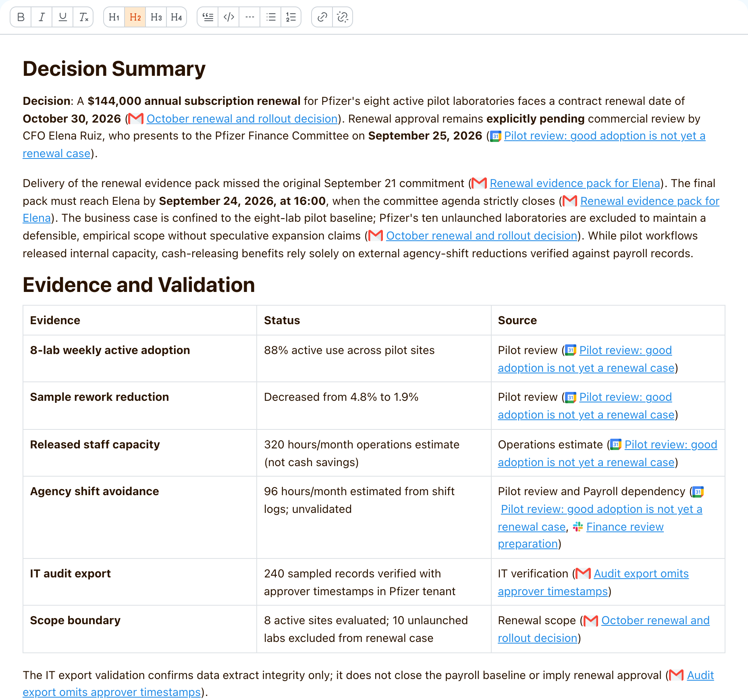The height and width of the screenshot is (700, 748).
Task: Insert a code block
Action: click(x=229, y=17)
